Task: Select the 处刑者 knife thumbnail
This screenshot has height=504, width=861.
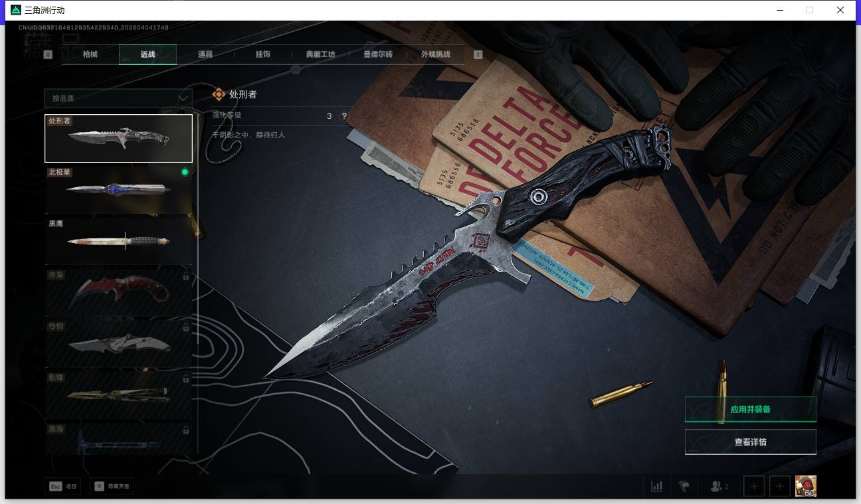Action: [118, 138]
